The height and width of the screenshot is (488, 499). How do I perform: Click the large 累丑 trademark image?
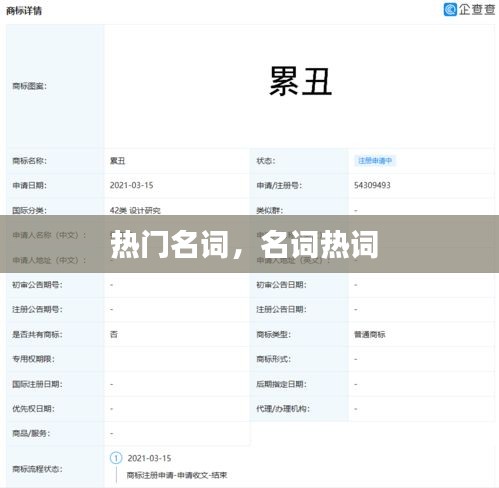tap(300, 81)
